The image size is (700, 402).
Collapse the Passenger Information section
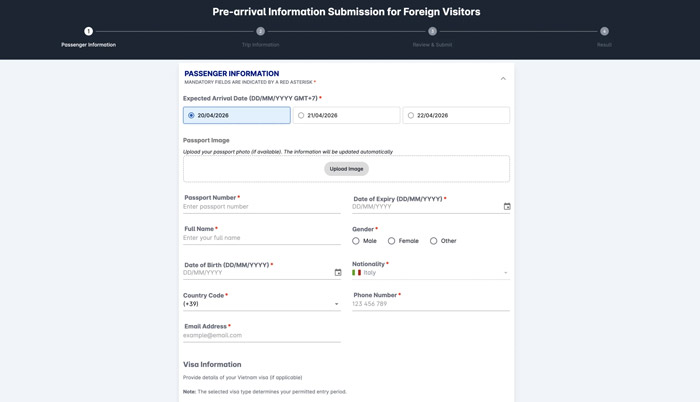pyautogui.click(x=503, y=78)
